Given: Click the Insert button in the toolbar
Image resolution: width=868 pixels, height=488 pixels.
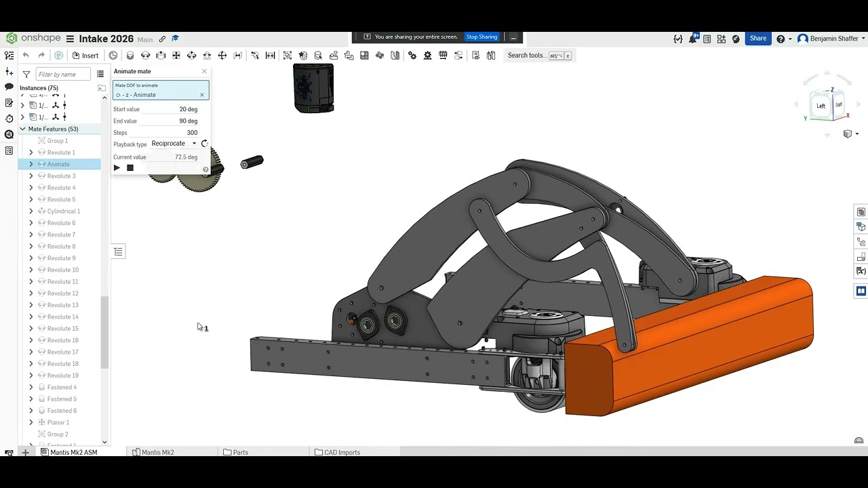Looking at the screenshot, I should [x=85, y=56].
